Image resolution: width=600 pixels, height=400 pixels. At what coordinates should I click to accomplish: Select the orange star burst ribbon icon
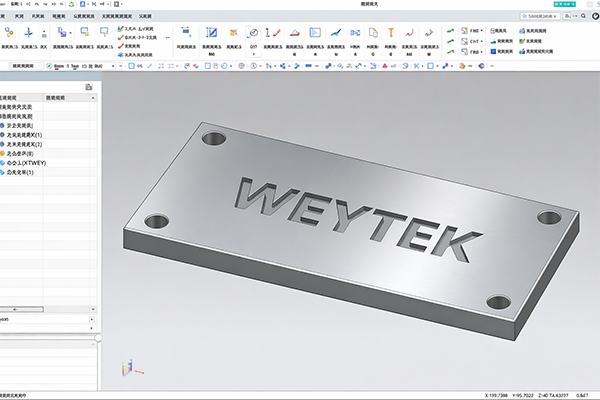233,33
